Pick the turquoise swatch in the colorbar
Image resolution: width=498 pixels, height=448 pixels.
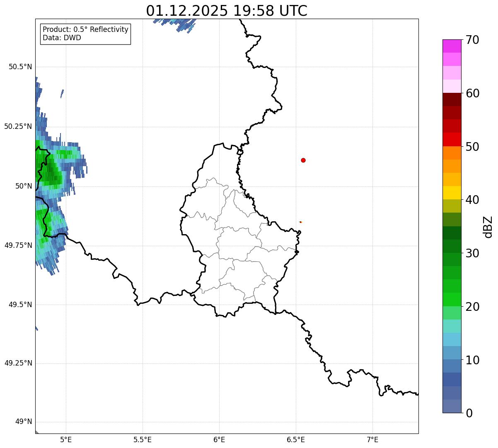[452, 326]
